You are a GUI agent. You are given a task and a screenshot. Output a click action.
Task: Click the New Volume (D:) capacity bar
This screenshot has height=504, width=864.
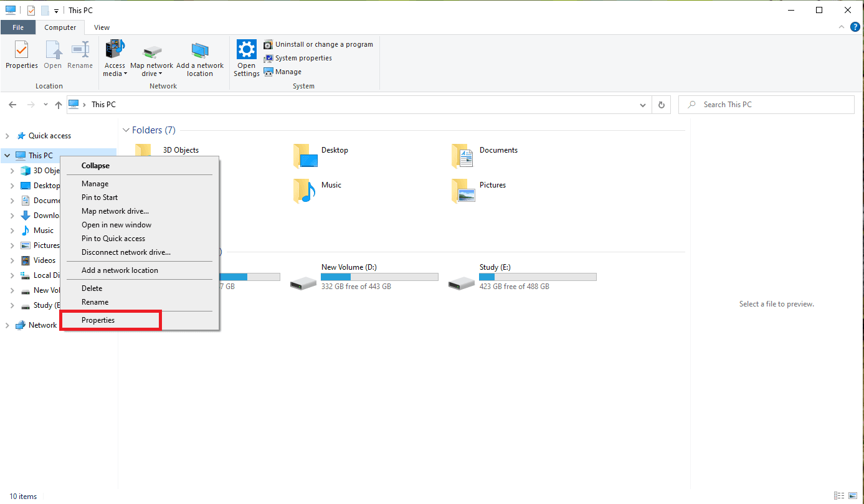pos(379,277)
